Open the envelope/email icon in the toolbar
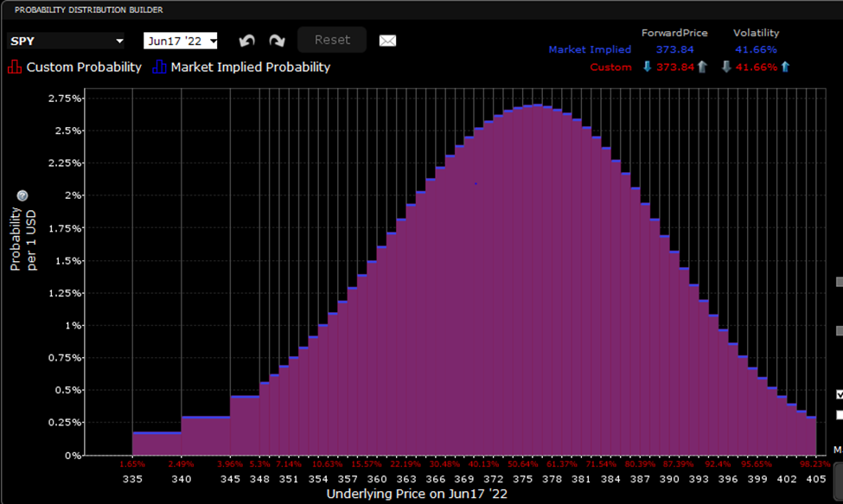This screenshot has height=504, width=843. tap(387, 40)
